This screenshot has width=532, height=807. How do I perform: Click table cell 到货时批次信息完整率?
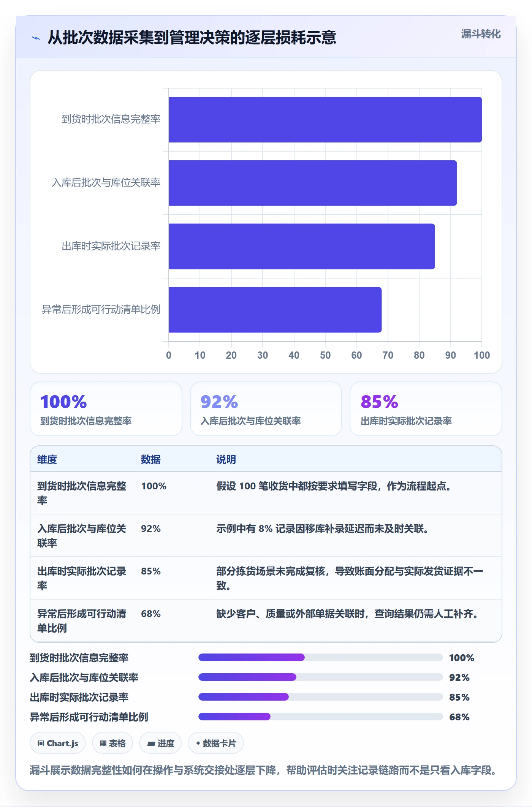click(82, 493)
